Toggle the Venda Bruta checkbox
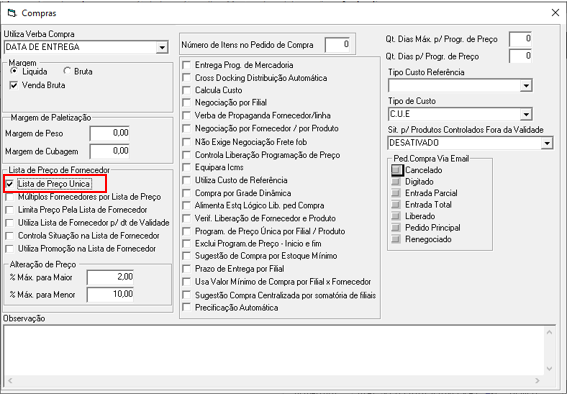Image resolution: width=570 pixels, height=397 pixels. [14, 85]
